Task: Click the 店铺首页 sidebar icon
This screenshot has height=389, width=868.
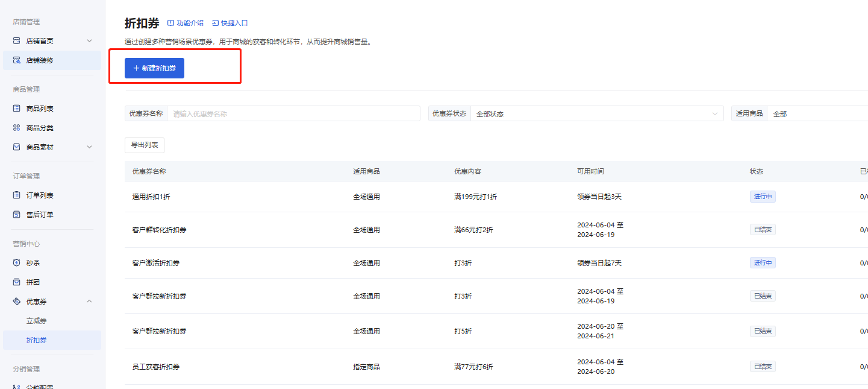Action: pos(17,41)
